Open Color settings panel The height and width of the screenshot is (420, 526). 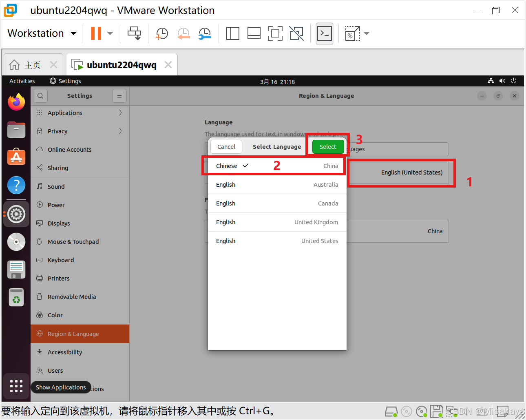(80, 315)
